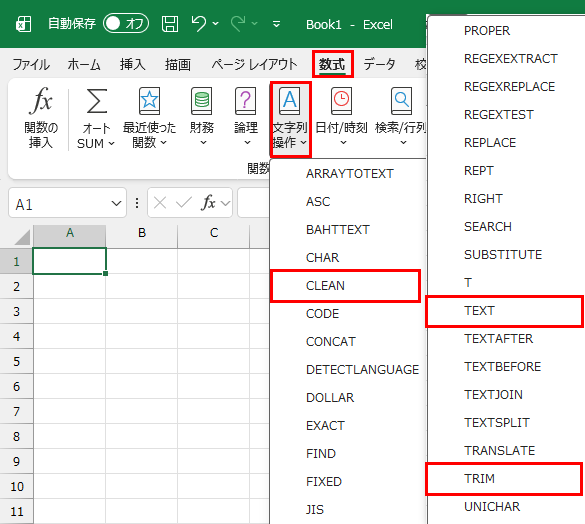Screen dimensions: 585x524
Task: Open the データ ribbon tab
Action: pos(379,64)
